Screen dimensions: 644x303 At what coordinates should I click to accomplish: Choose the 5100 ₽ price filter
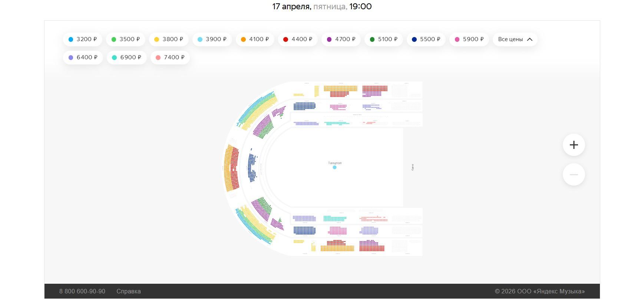tap(384, 39)
